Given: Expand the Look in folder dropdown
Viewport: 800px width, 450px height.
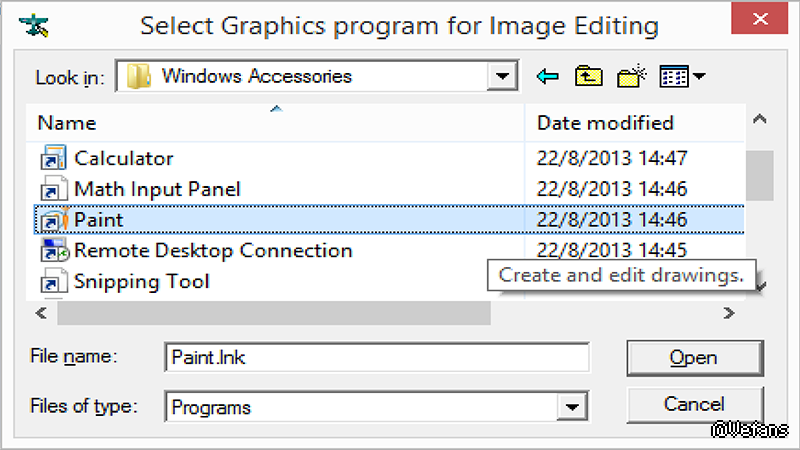Looking at the screenshot, I should pyautogui.click(x=501, y=76).
